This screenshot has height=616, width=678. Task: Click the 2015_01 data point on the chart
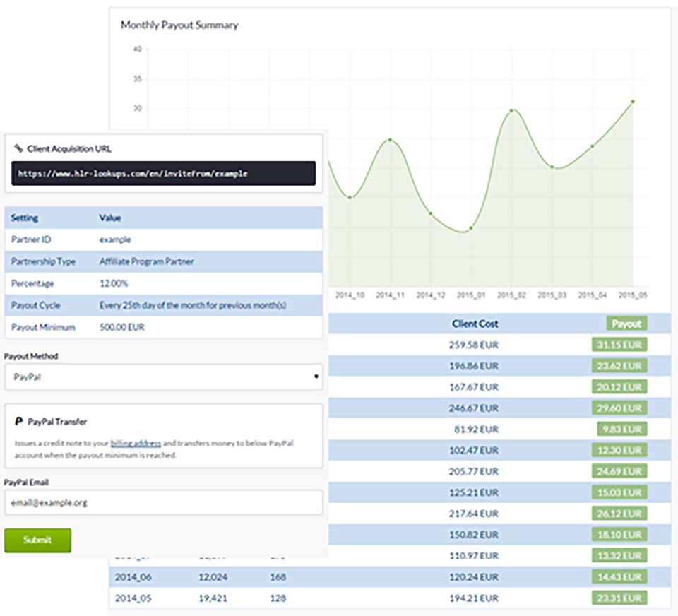471,228
